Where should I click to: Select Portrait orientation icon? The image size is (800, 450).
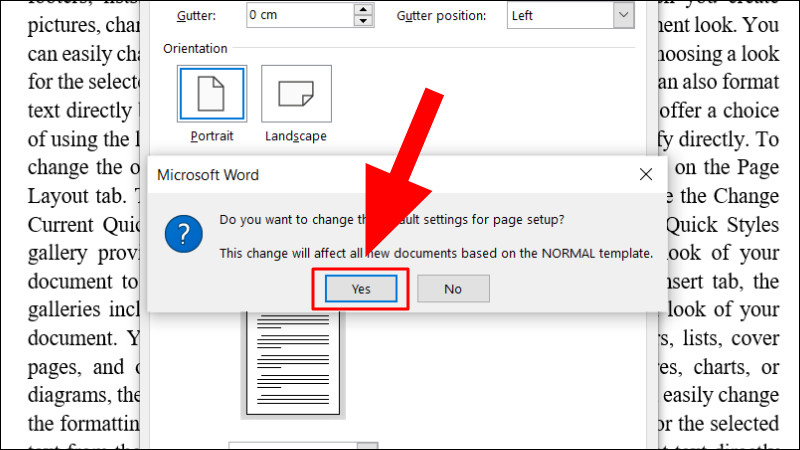[212, 93]
